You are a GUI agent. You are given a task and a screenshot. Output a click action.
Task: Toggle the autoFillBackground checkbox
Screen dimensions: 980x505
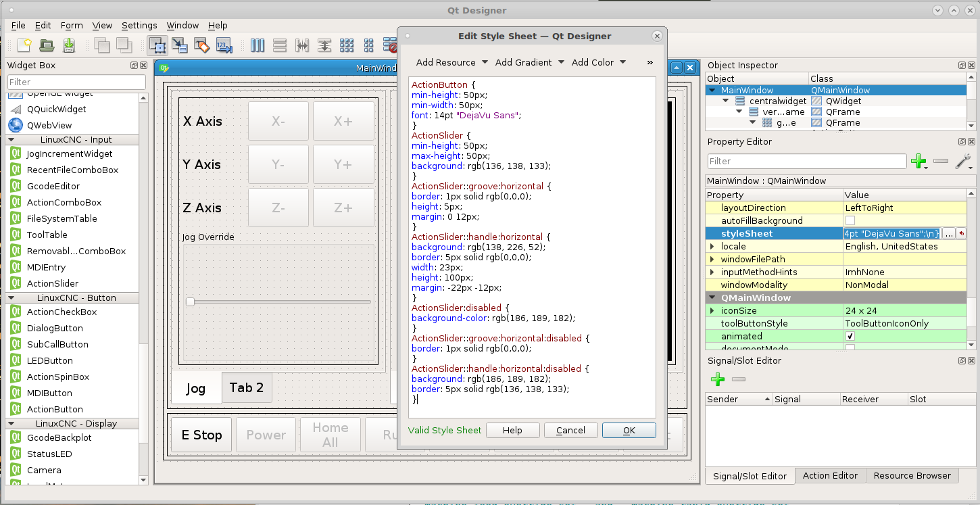[850, 220]
